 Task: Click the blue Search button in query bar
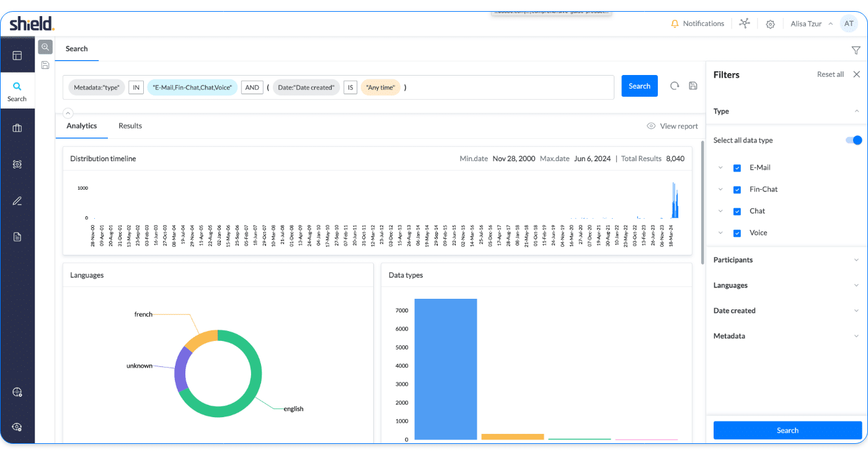(639, 86)
